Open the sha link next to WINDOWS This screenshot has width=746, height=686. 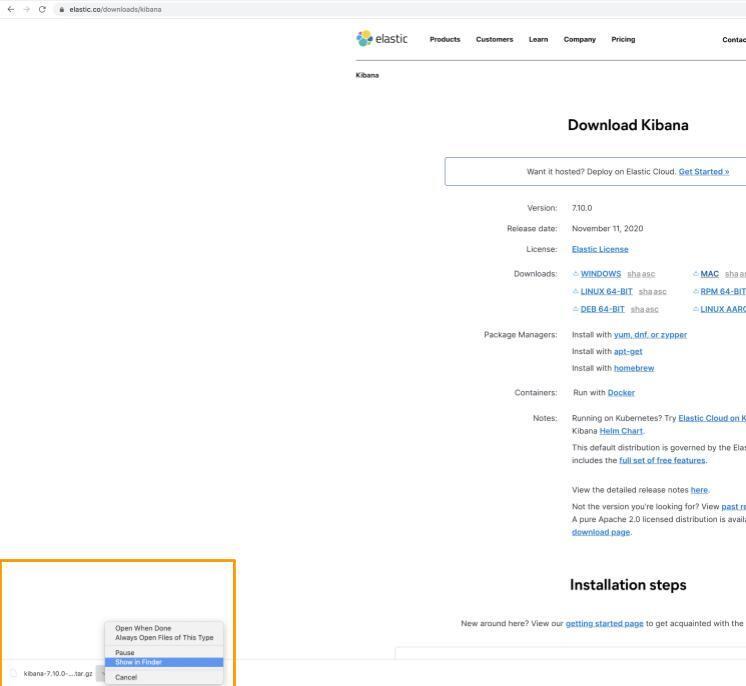pos(634,274)
